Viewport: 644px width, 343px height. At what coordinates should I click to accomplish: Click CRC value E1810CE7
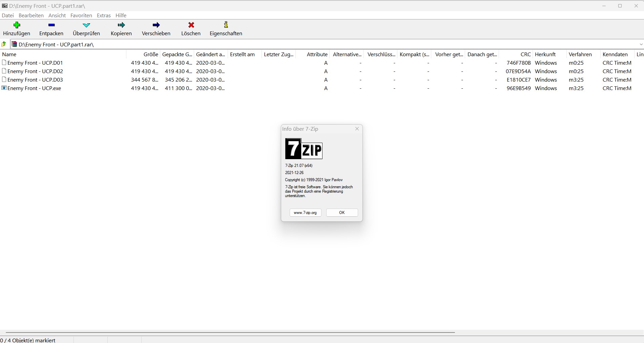point(519,80)
